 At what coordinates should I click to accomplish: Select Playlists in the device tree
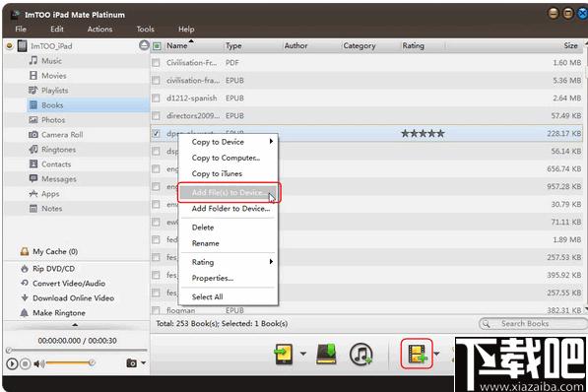click(54, 91)
